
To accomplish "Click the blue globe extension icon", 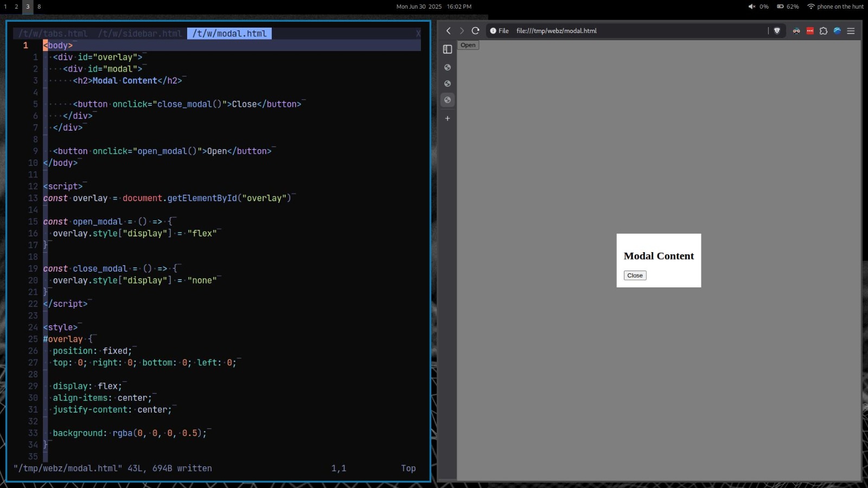I will point(837,31).
